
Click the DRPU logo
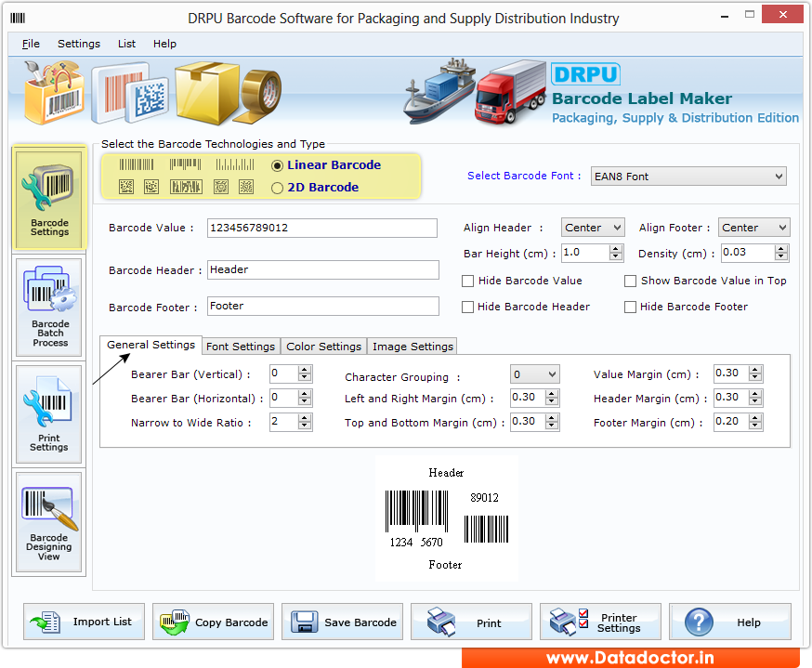pos(585,74)
